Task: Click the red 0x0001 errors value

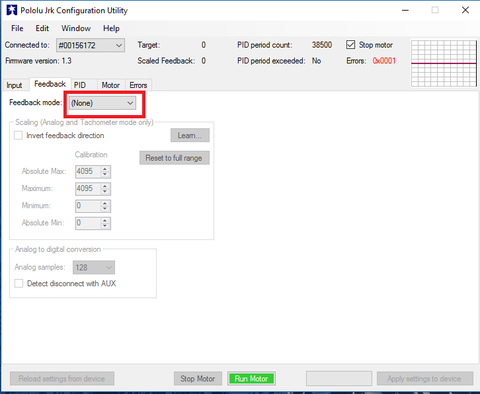Action: pos(384,61)
